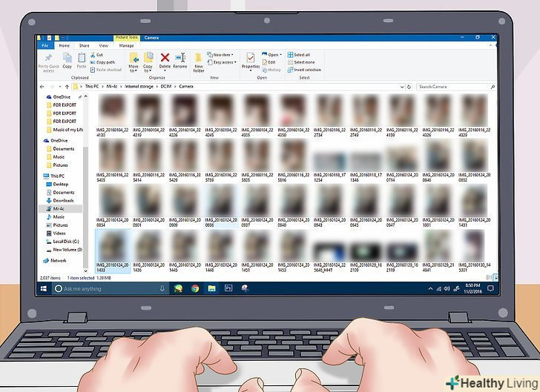Viewport: 540px width, 392px height.
Task: Click Internal storage in the address path
Action: pos(139,87)
